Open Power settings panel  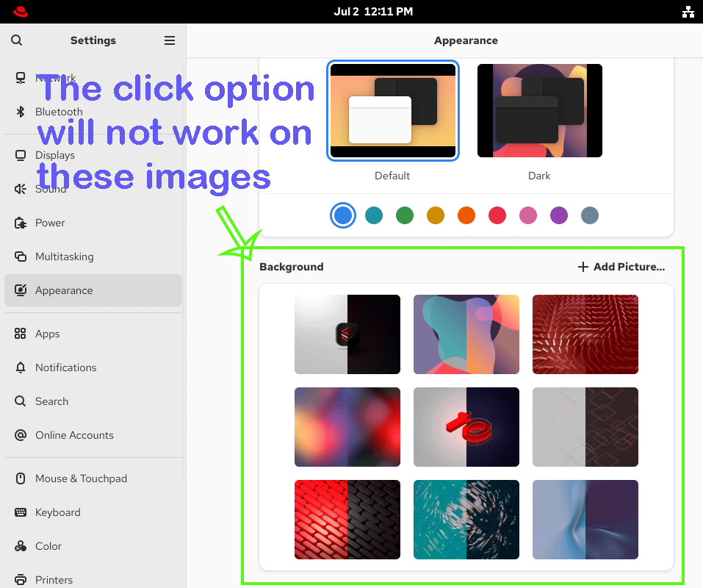(93, 223)
